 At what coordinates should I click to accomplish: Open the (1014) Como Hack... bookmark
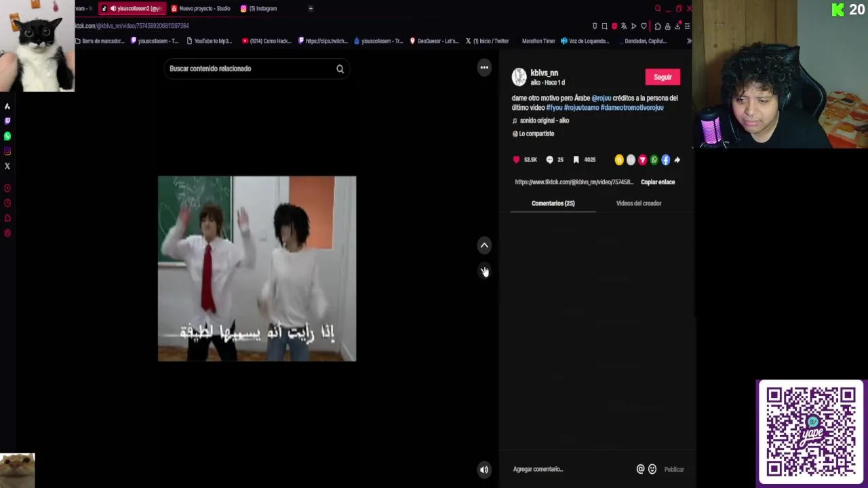[x=267, y=41]
